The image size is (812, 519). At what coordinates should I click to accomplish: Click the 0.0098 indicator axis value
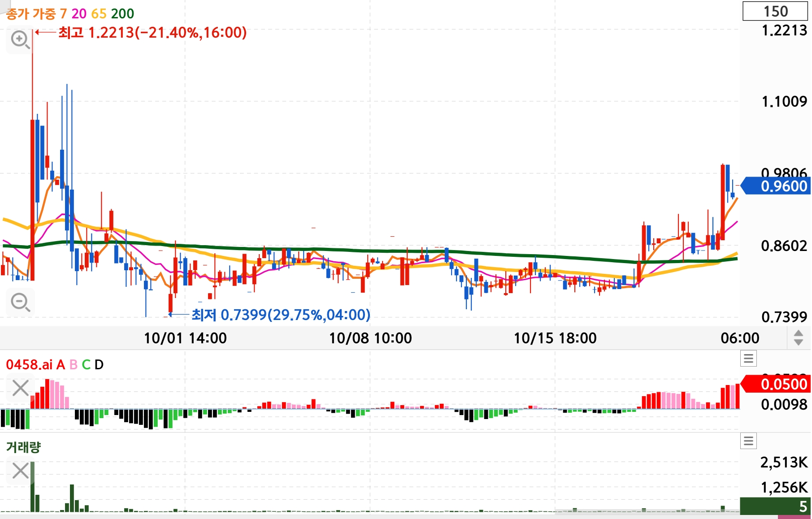pyautogui.click(x=784, y=405)
